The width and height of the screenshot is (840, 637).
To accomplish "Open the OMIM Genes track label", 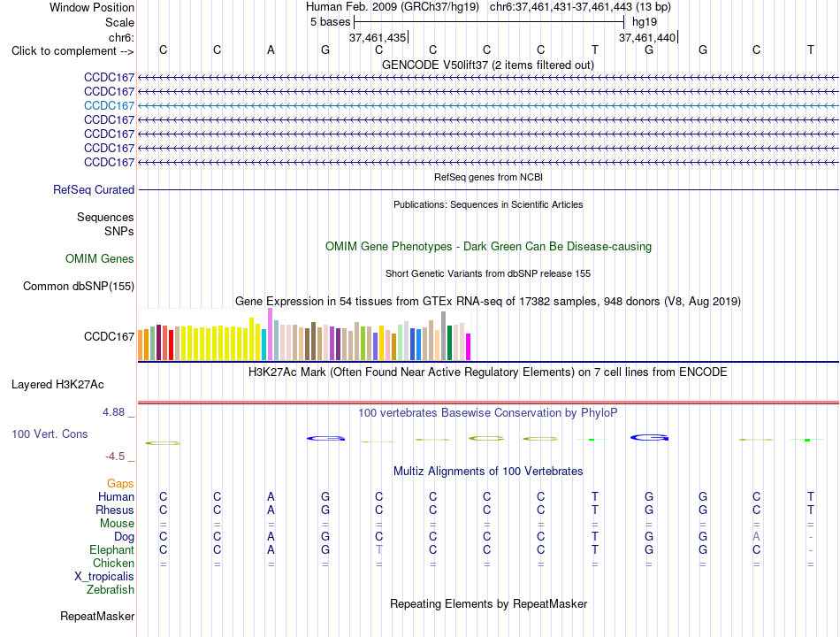I will pyautogui.click(x=100, y=259).
